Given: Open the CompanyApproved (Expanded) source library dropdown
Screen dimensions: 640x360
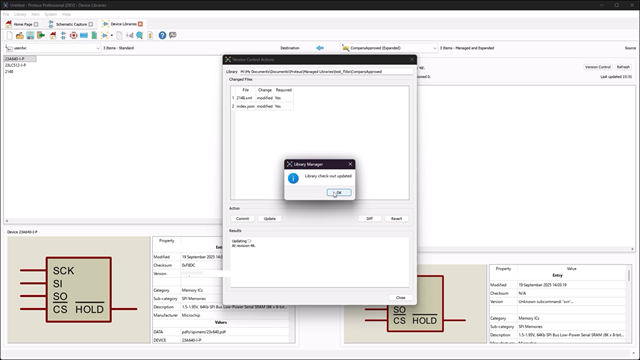Looking at the screenshot, I should click(389, 48).
